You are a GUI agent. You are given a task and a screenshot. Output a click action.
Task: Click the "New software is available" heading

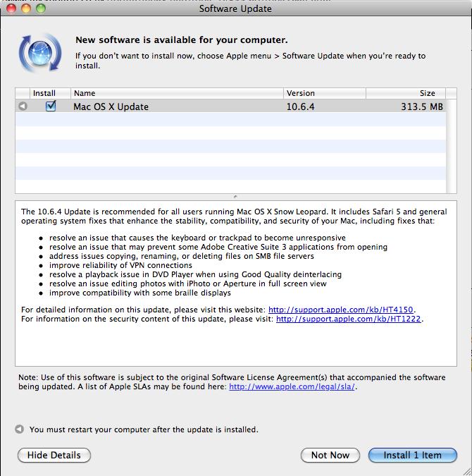(x=181, y=39)
